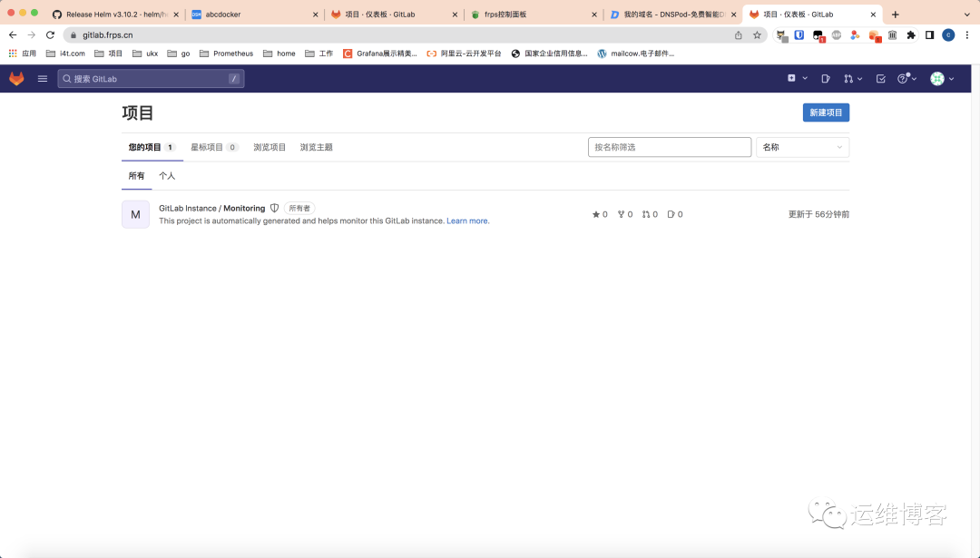The width and height of the screenshot is (980, 558).
Task: Select the 星标项目 tab
Action: click(214, 148)
